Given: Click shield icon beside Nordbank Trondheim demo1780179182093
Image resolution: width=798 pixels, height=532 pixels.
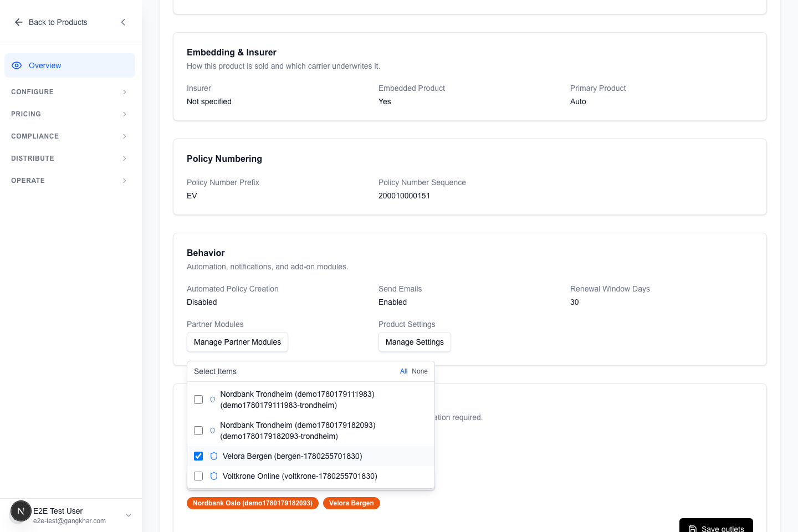Looking at the screenshot, I should (212, 431).
